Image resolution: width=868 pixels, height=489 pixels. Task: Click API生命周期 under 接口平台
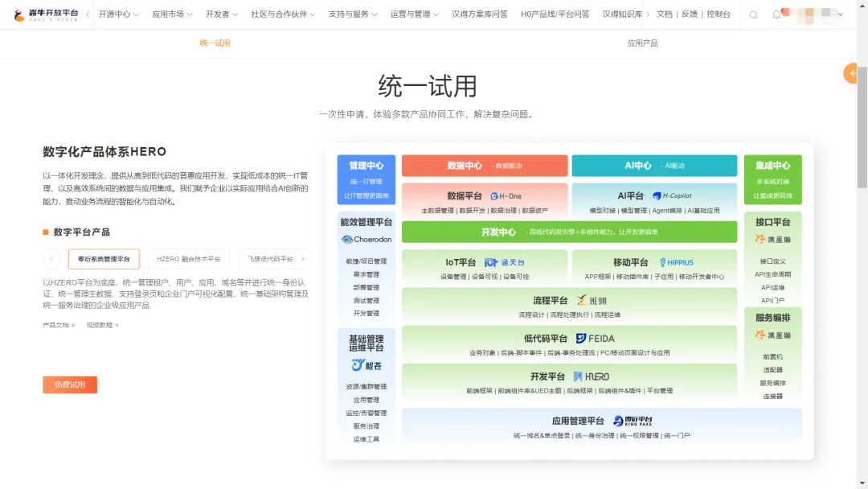point(773,274)
